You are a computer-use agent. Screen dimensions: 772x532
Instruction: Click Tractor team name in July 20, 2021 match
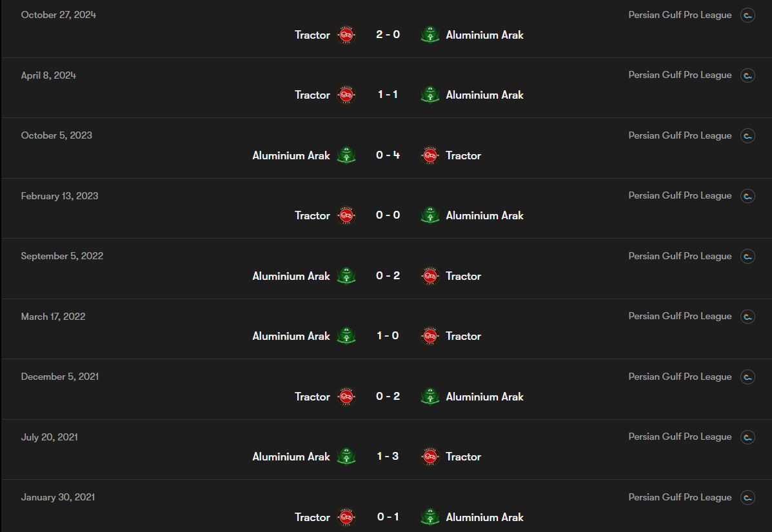coord(463,457)
